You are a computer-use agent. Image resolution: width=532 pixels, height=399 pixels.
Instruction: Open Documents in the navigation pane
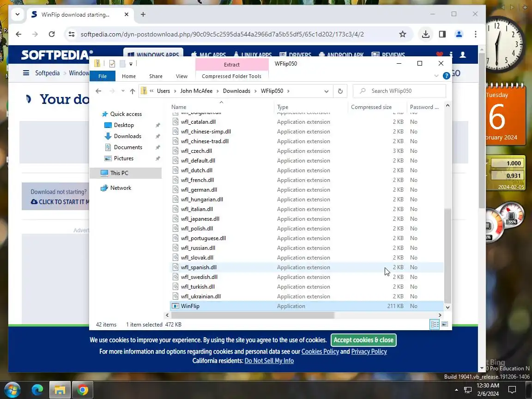coord(128,147)
